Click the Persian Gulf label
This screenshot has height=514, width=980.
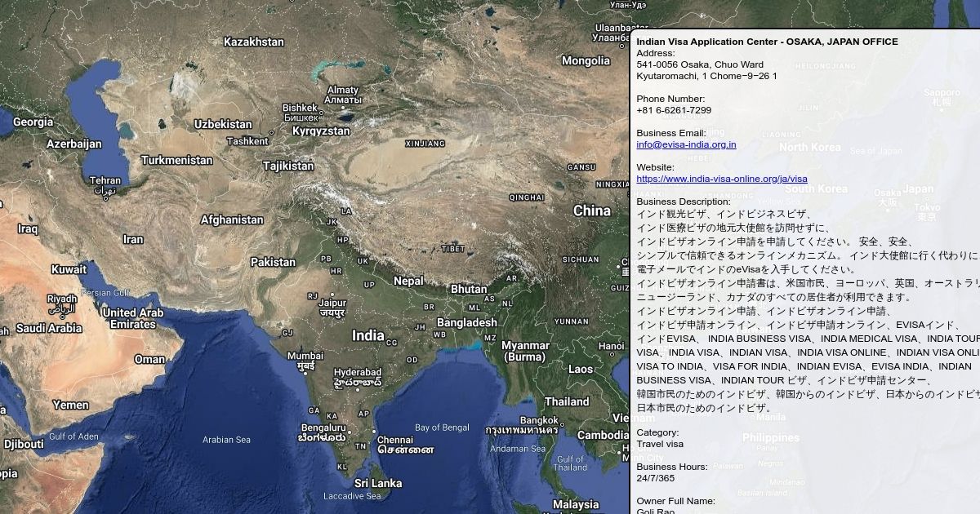pos(105,293)
